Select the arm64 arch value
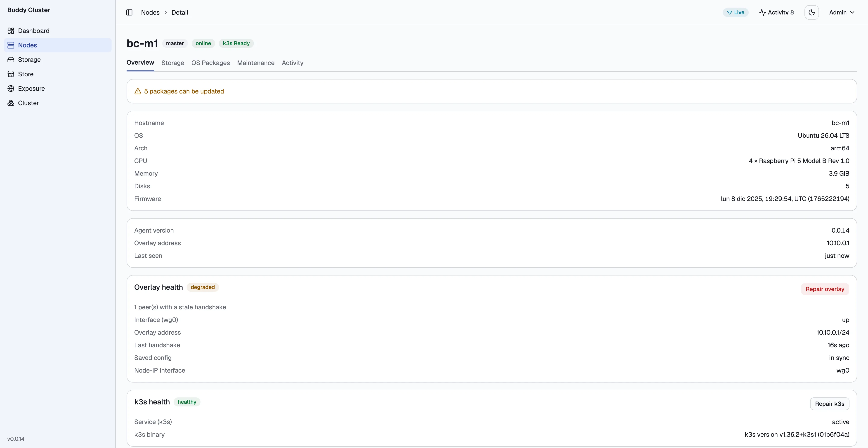Screen dimensions: 868x448 [x=840, y=148]
